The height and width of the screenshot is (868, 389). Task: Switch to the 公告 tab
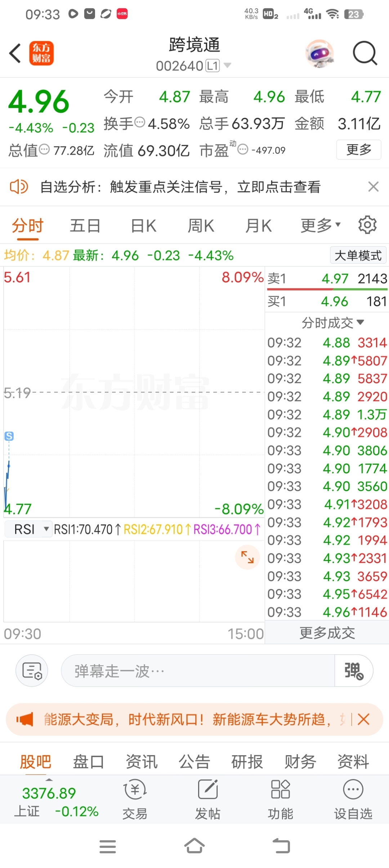tap(194, 762)
